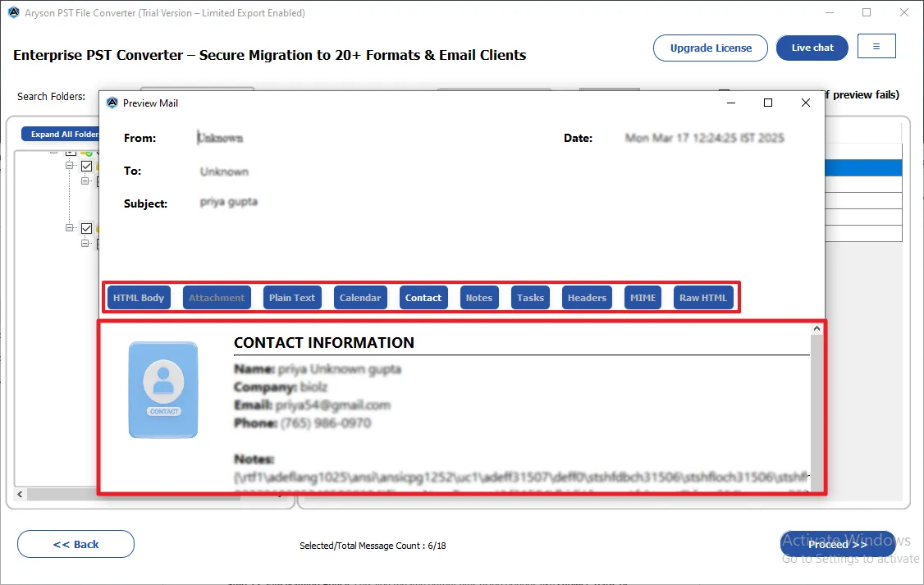This screenshot has width=924, height=585.
Task: Select the Phone number line
Action: (x=302, y=423)
